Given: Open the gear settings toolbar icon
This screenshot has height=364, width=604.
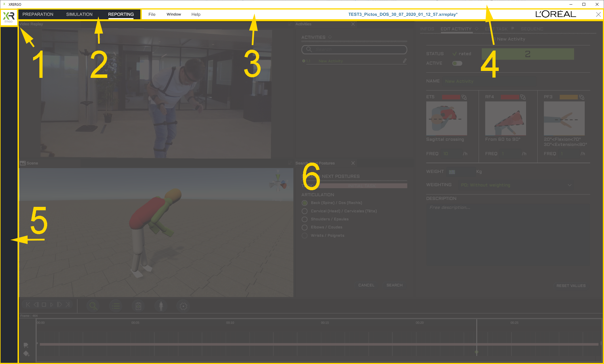Looking at the screenshot, I should tap(183, 306).
